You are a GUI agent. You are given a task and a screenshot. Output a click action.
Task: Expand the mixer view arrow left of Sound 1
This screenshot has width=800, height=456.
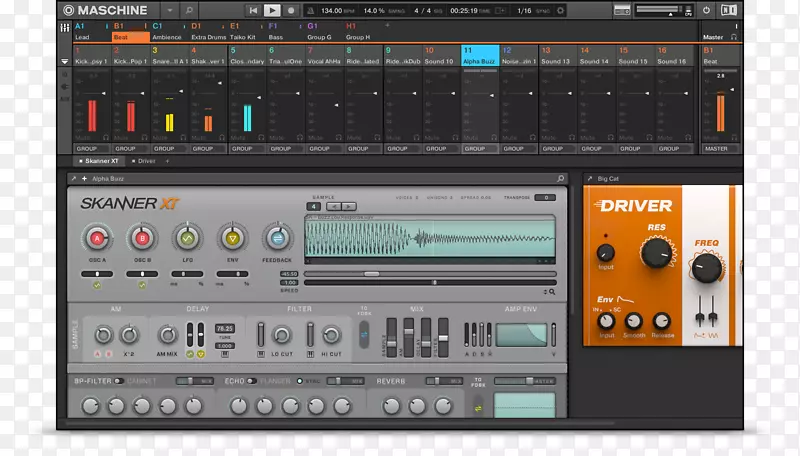pos(65,62)
